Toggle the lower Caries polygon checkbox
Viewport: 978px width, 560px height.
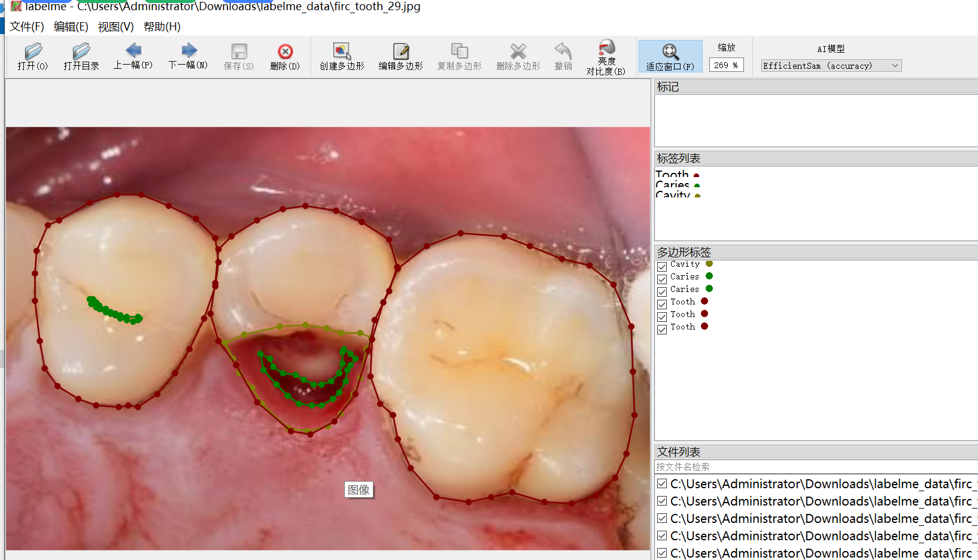coord(662,292)
